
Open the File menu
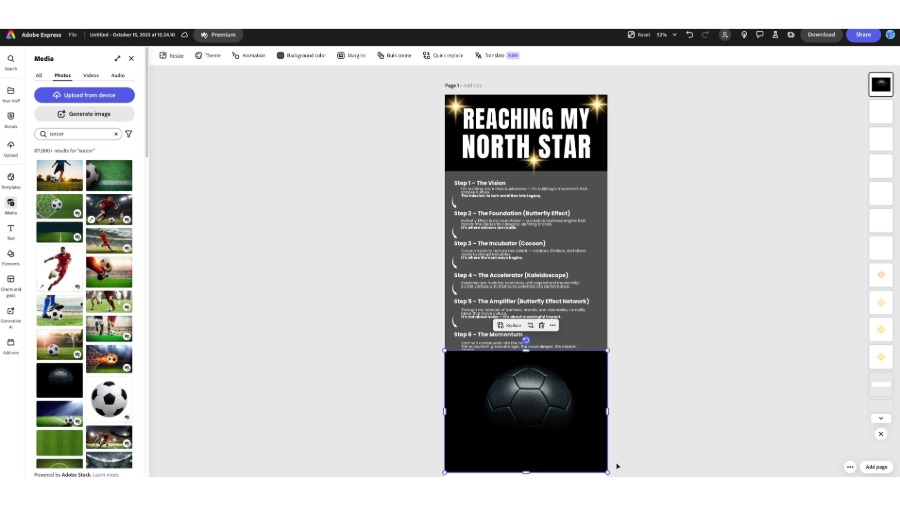pyautogui.click(x=73, y=35)
